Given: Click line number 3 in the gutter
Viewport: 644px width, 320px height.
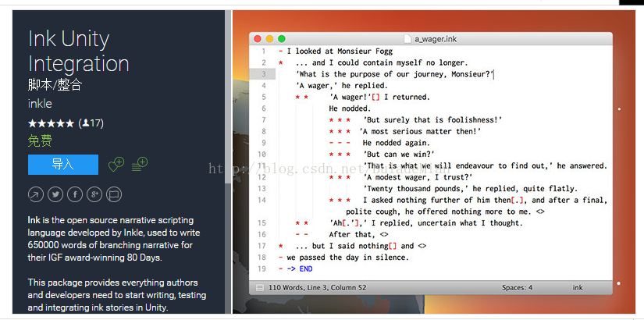Looking at the screenshot, I should [264, 74].
